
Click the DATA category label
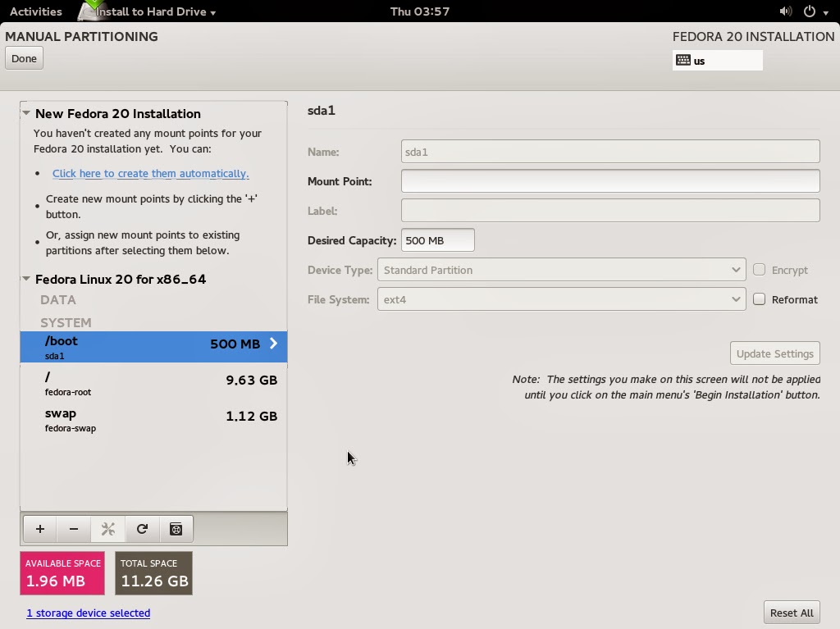58,299
